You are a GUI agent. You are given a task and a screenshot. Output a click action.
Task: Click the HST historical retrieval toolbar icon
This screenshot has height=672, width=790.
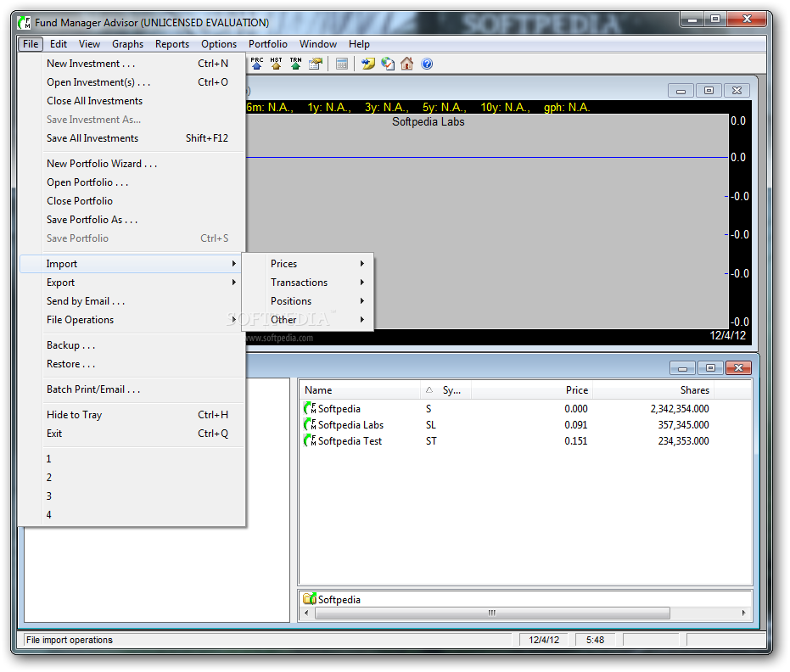click(276, 64)
